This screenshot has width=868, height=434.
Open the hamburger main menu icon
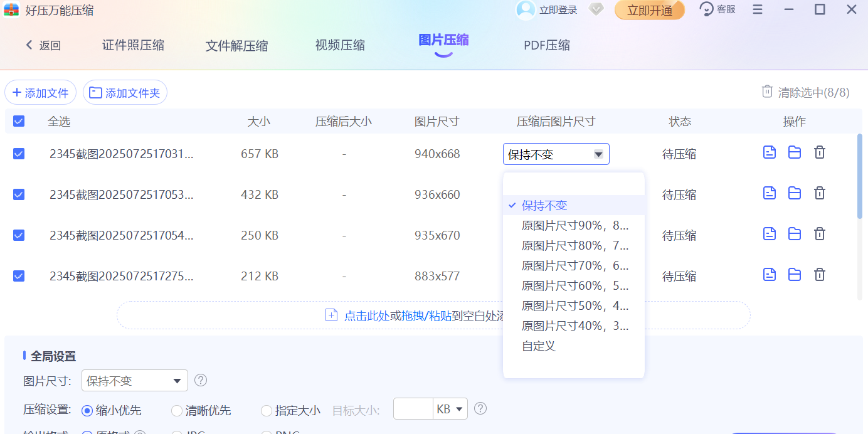pyautogui.click(x=758, y=9)
